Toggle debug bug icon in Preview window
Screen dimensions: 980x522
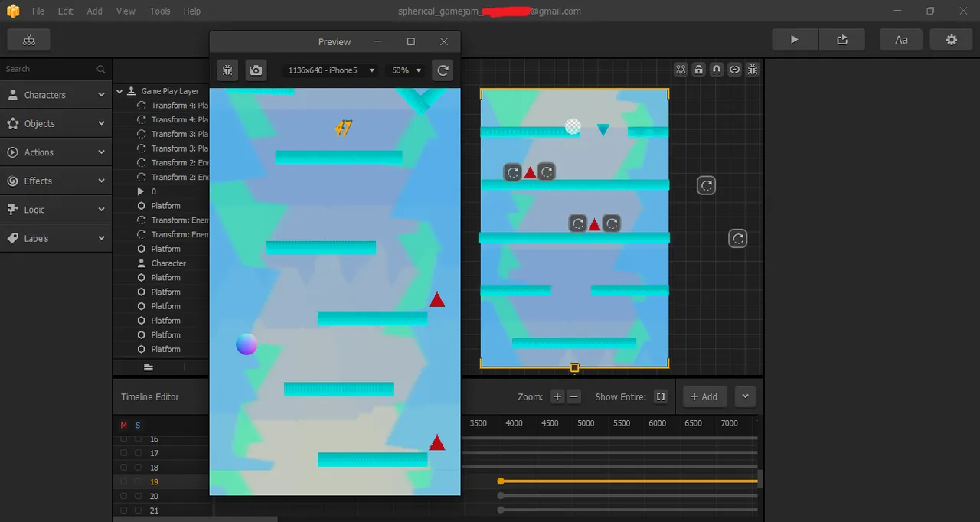pos(227,70)
